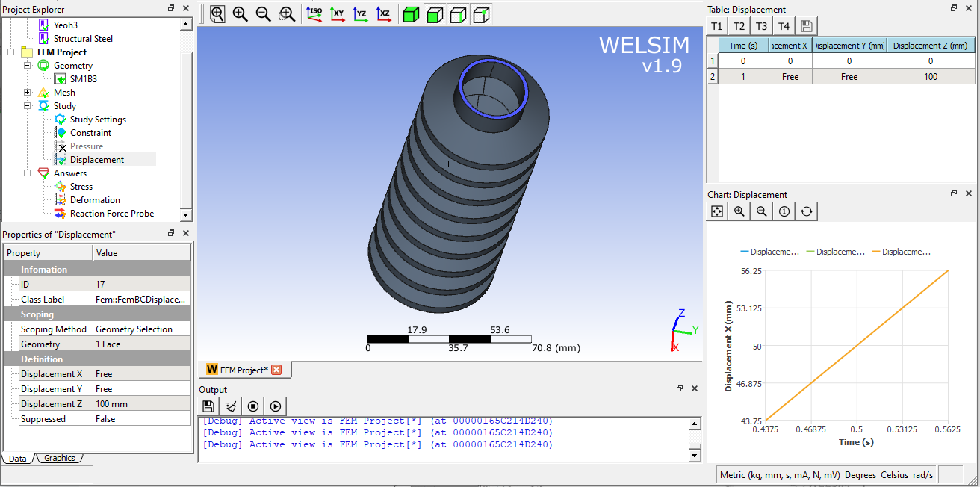Float the Output panel
The image size is (980, 487).
(680, 388)
